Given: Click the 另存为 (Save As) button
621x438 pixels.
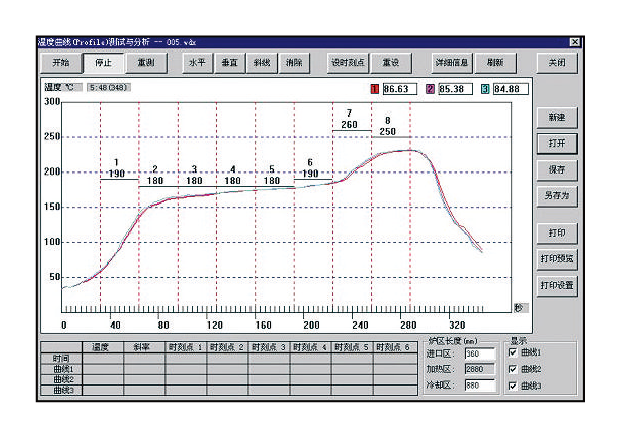Looking at the screenshot, I should tap(557, 196).
